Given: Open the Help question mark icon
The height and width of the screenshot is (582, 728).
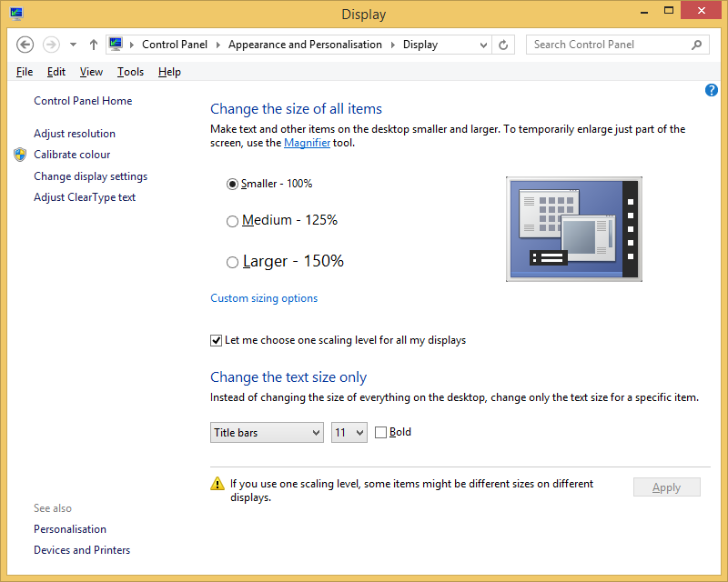Looking at the screenshot, I should [x=711, y=90].
